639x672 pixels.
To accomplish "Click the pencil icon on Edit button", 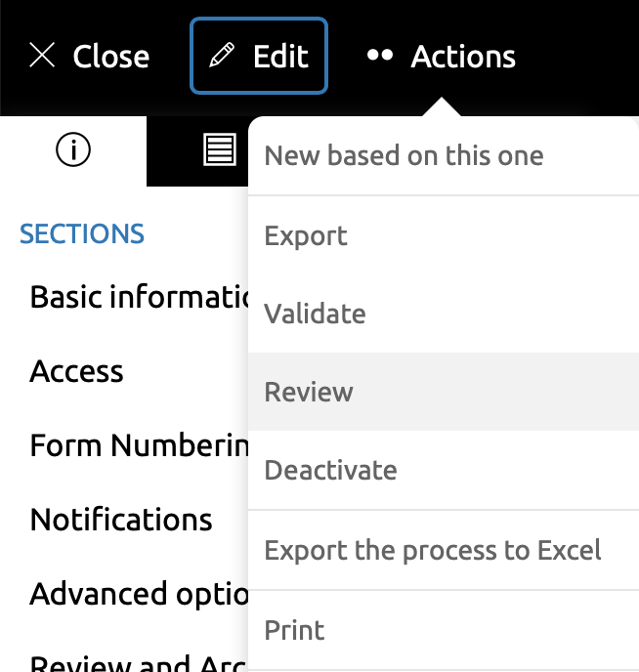I will pyautogui.click(x=223, y=56).
